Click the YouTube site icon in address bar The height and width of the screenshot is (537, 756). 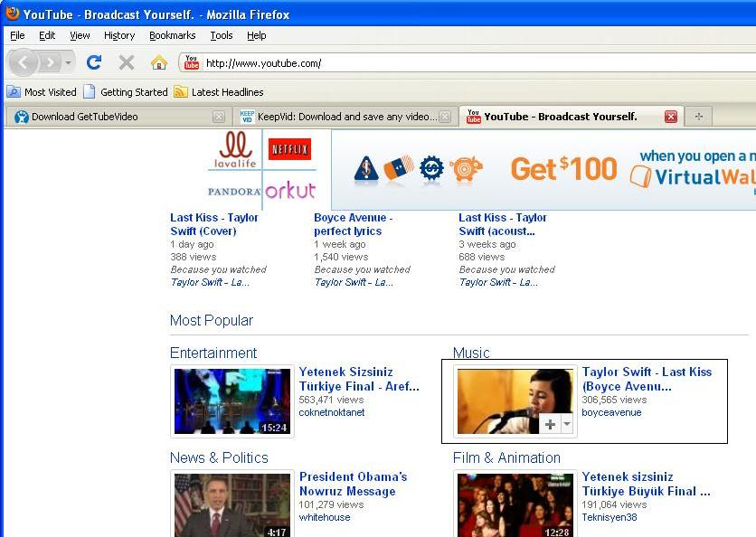(x=192, y=62)
